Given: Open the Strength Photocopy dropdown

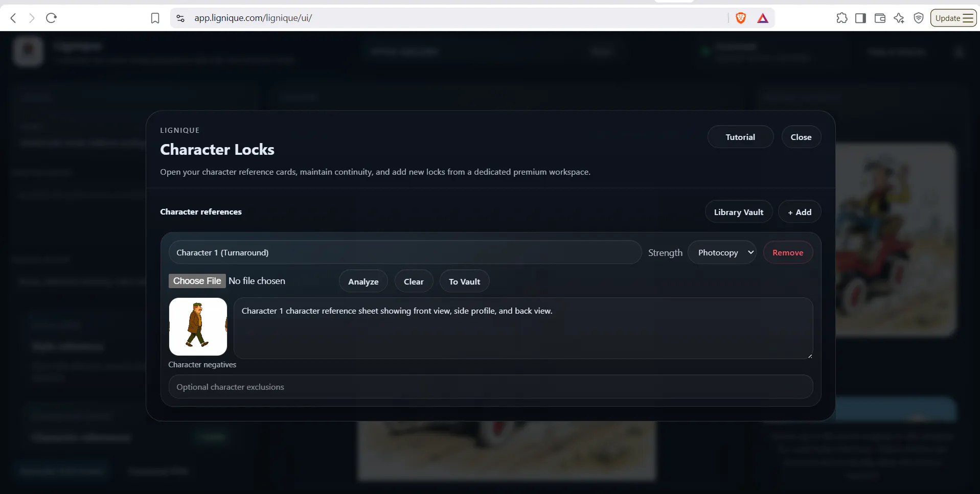Looking at the screenshot, I should (722, 252).
